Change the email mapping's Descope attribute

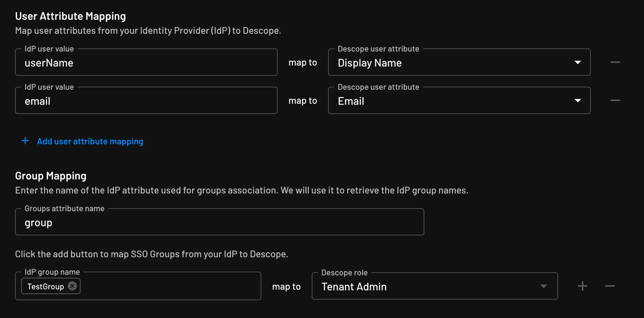(x=459, y=101)
